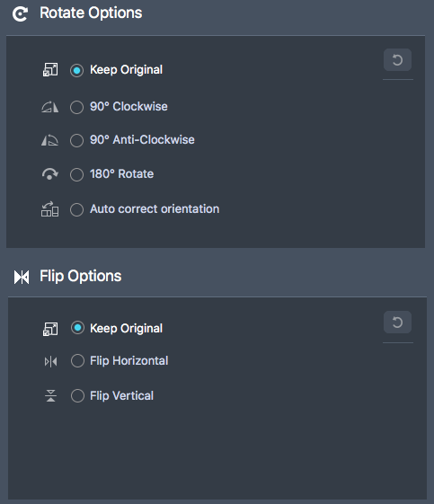Image resolution: width=434 pixels, height=504 pixels.
Task: Click the 90° Anti-Clockwise rotation icon
Action: 49,140
